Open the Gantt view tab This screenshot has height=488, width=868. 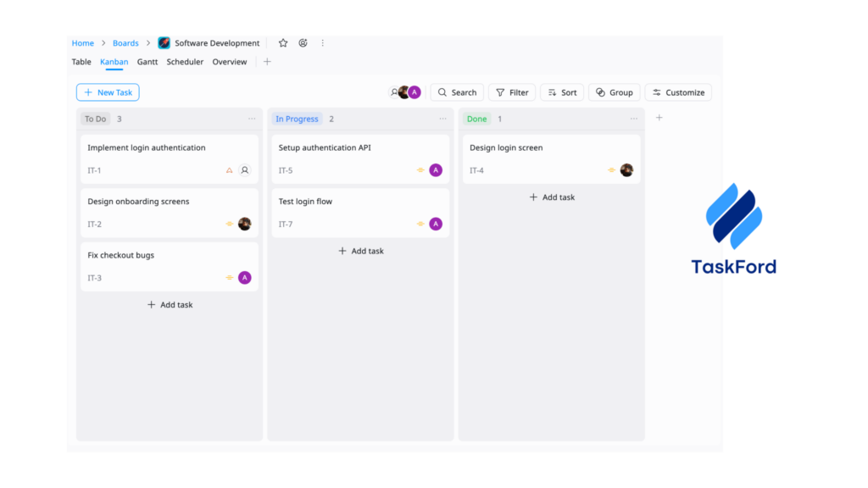tap(147, 61)
